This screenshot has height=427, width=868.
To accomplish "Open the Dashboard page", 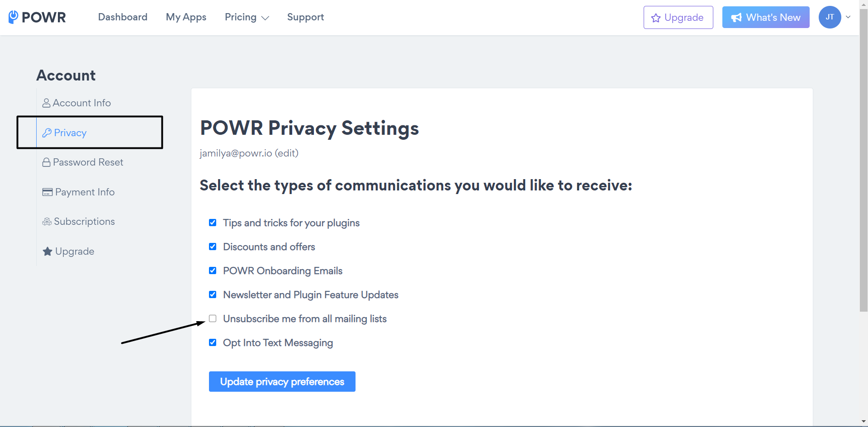I will click(x=123, y=17).
